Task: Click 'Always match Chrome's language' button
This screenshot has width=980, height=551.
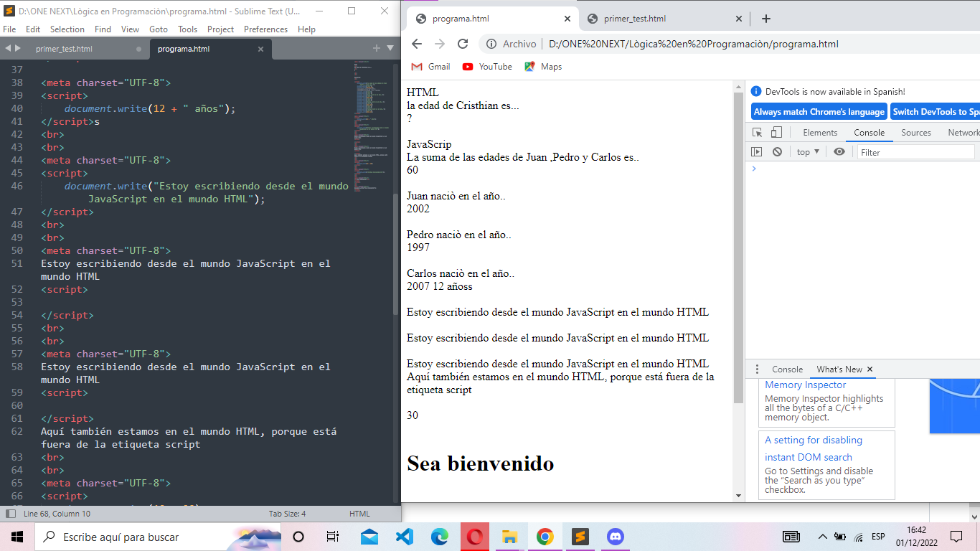Action: tap(819, 112)
